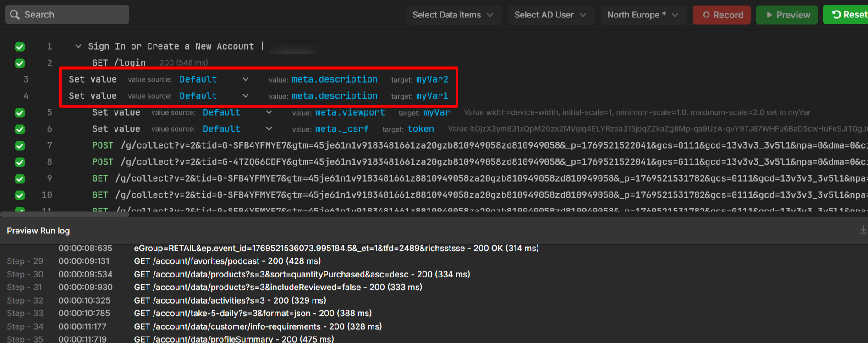
Task: Click the Preview play triangle icon
Action: [769, 15]
